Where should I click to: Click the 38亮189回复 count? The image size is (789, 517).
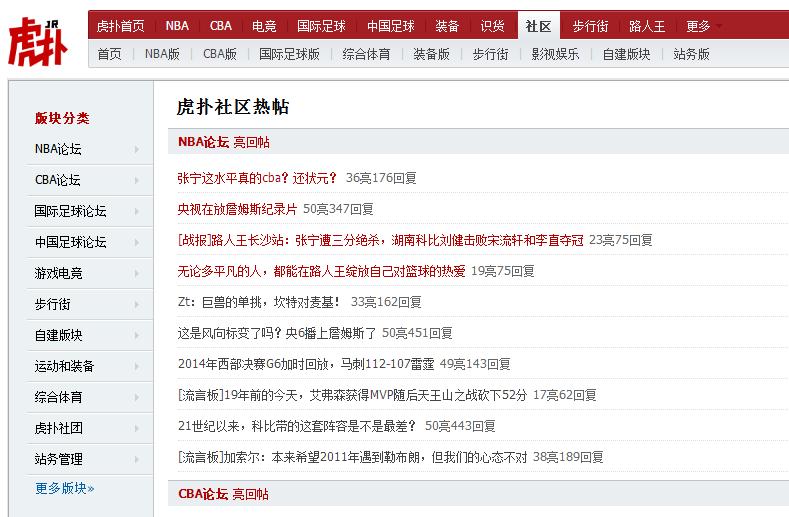[x=568, y=457]
